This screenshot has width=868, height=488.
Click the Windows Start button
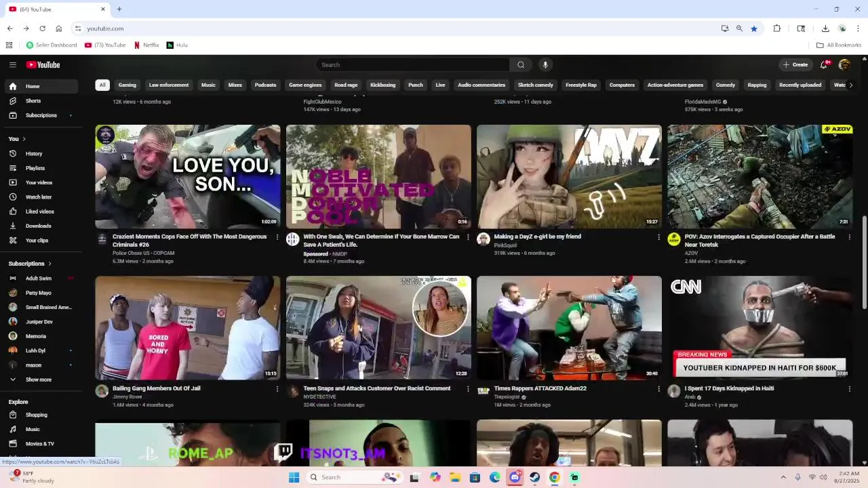[x=294, y=477]
